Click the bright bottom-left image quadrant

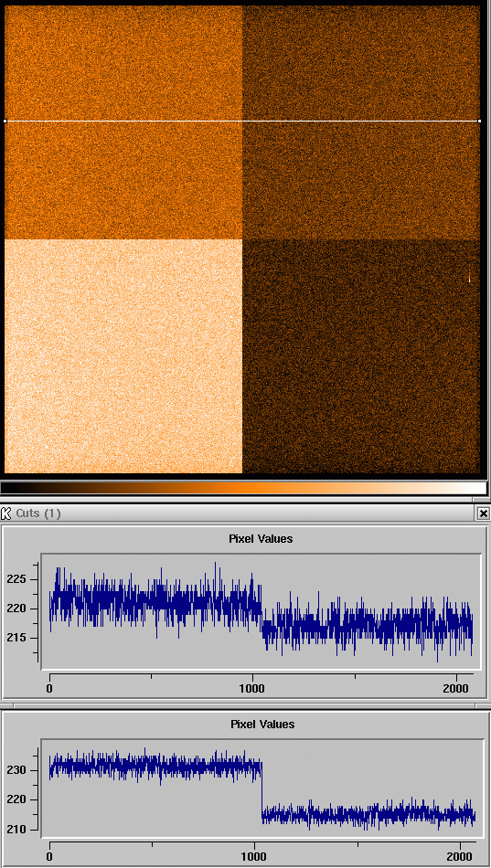123,356
